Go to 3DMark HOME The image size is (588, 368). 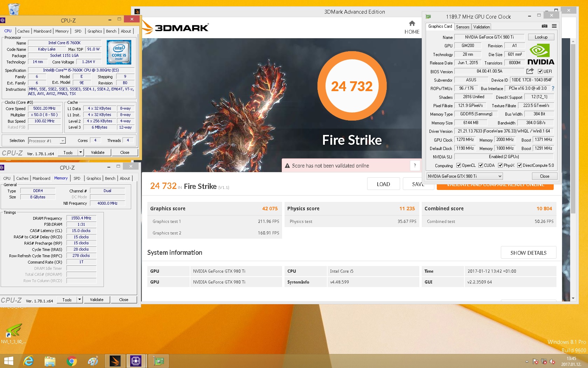point(412,27)
